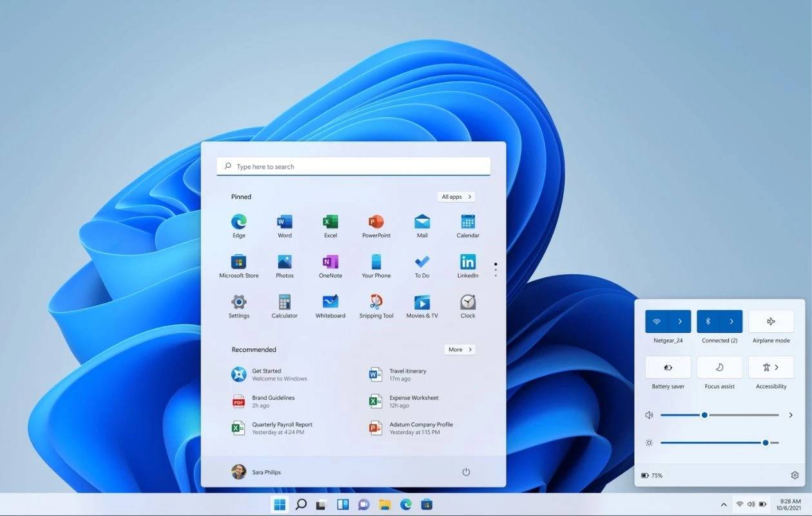
Task: Open LinkedIn from pinned apps
Action: click(467, 264)
